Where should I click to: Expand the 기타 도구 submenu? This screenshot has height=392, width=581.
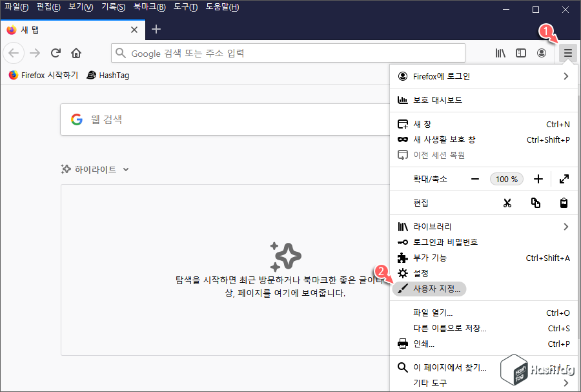pos(429,382)
